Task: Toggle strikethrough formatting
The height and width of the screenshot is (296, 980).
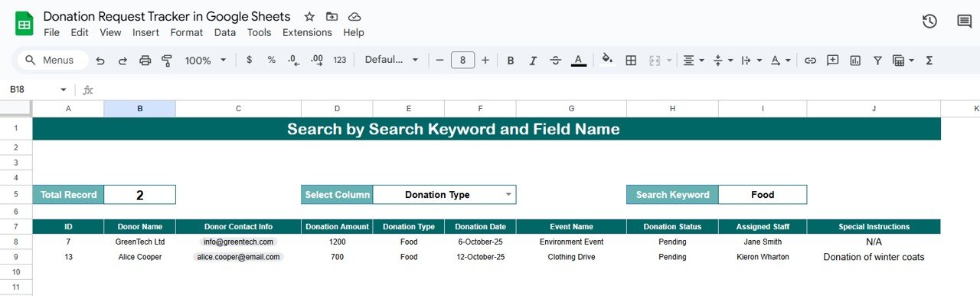Action: (x=556, y=60)
